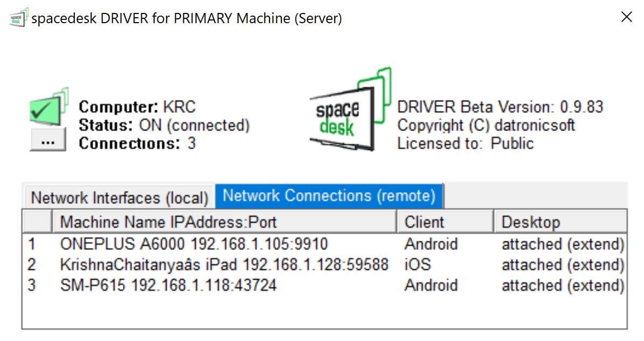Close the spacedesk driver window
The height and width of the screenshot is (341, 644).
[x=626, y=17]
